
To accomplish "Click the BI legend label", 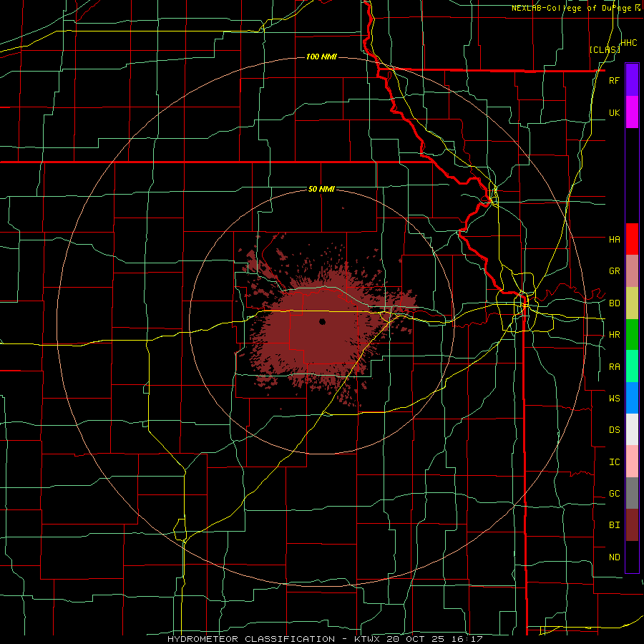I will pos(614,525).
